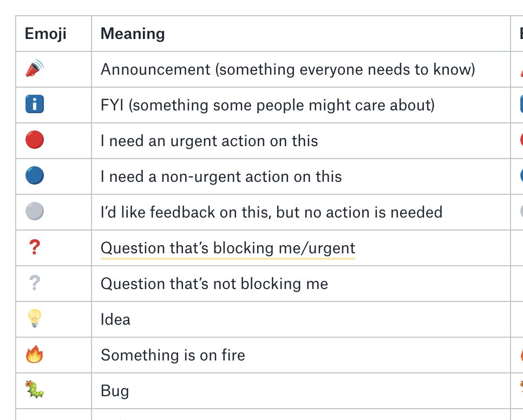Image resolution: width=523 pixels, height=420 pixels.
Task: Select the 'FYI (something some people might care about)' cell
Action: pyautogui.click(x=301, y=105)
